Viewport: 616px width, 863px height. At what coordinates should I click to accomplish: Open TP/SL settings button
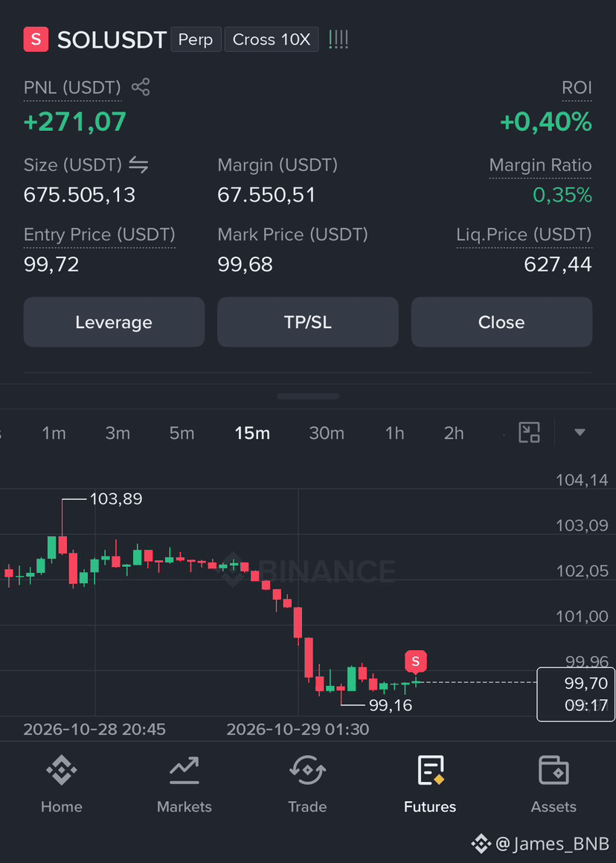[x=308, y=322]
